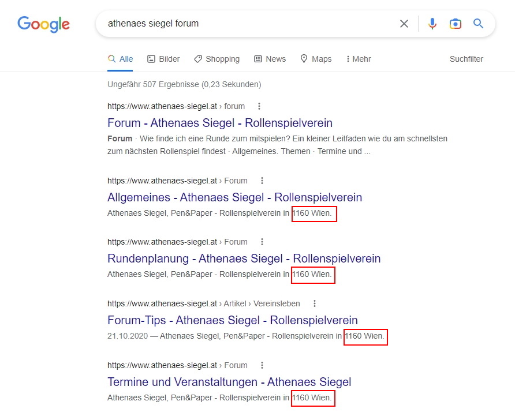Open three-dot menu beside Rundenplanung result
This screenshot has height=420, width=515.
[x=262, y=242]
